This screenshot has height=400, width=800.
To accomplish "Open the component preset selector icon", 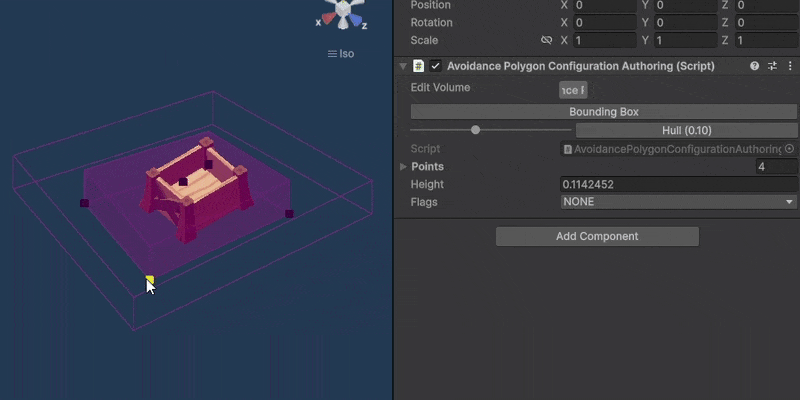I will tap(772, 66).
